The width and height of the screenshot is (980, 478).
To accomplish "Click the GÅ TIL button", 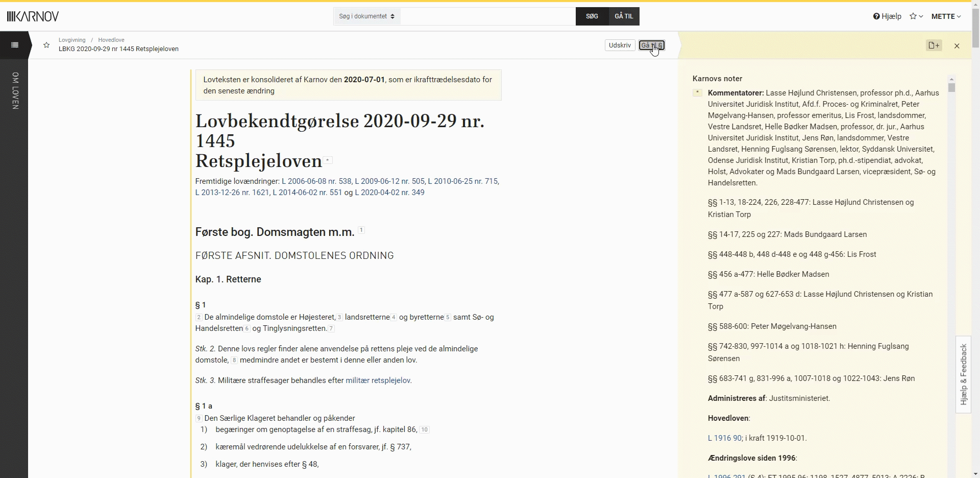I will click(x=624, y=16).
